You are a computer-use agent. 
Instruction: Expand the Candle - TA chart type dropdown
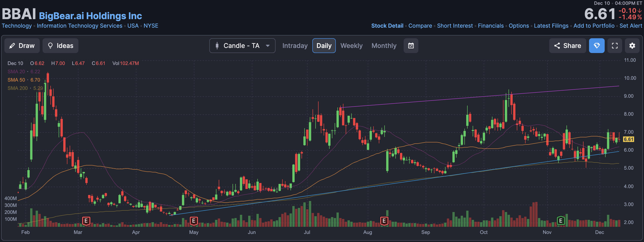pyautogui.click(x=242, y=46)
